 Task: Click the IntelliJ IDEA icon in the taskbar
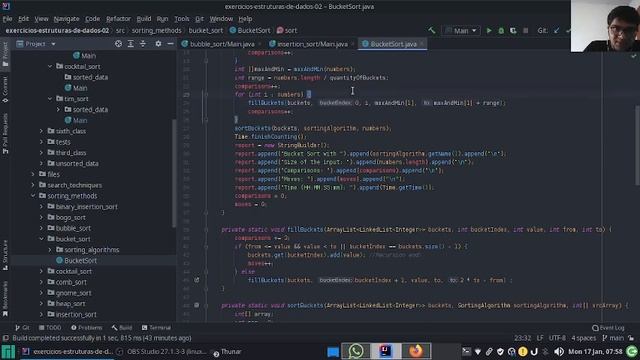click(x=386, y=351)
